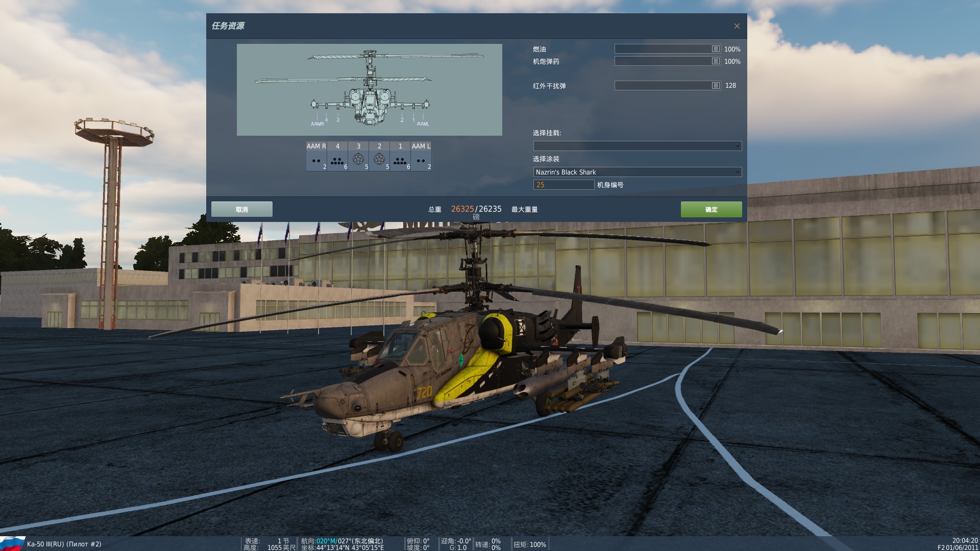Viewport: 980px width, 551px height.
Task: Click the helicopter loadout diagram
Action: [369, 90]
